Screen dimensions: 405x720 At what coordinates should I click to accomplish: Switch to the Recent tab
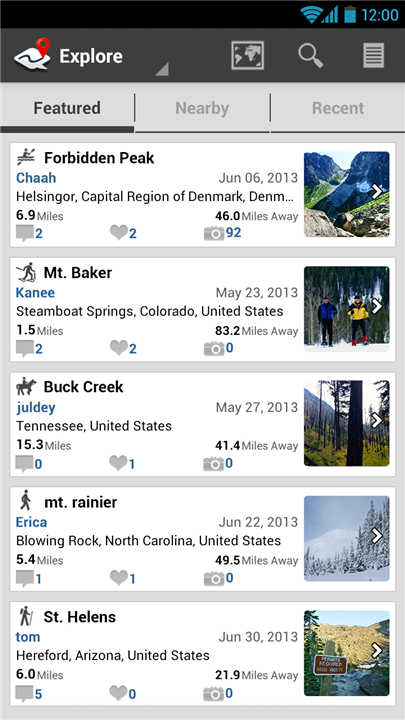(x=338, y=108)
